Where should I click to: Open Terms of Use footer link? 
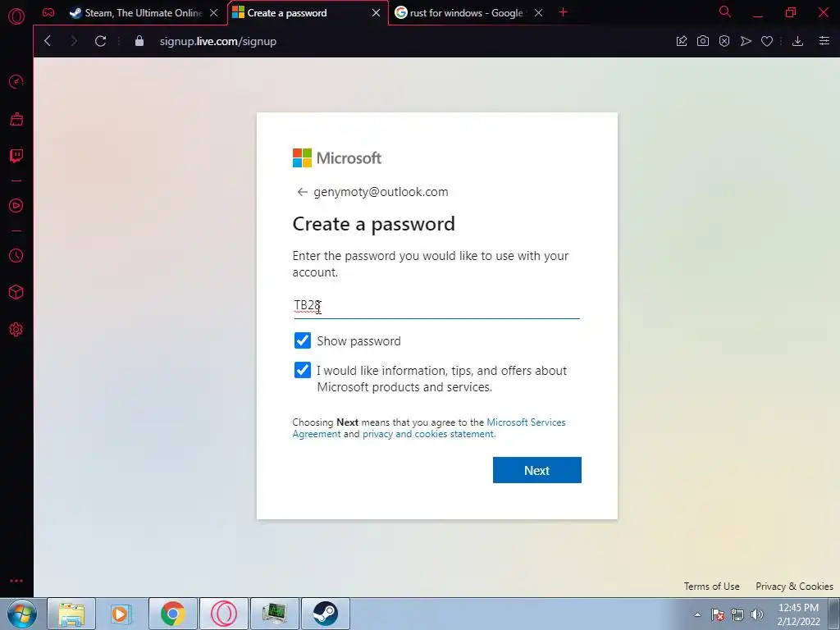click(711, 586)
